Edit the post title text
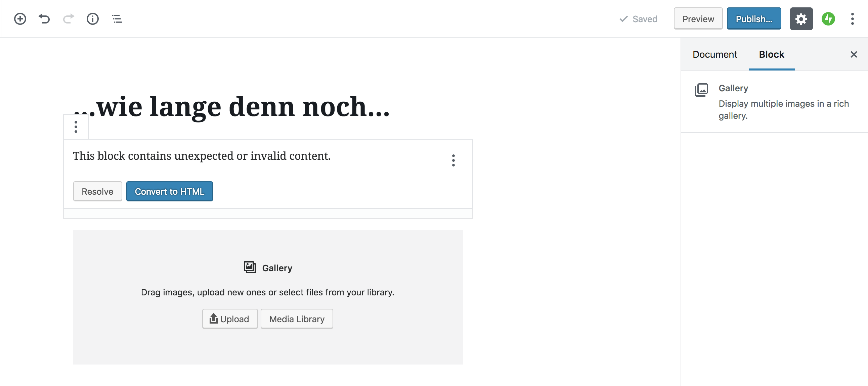 [x=243, y=107]
